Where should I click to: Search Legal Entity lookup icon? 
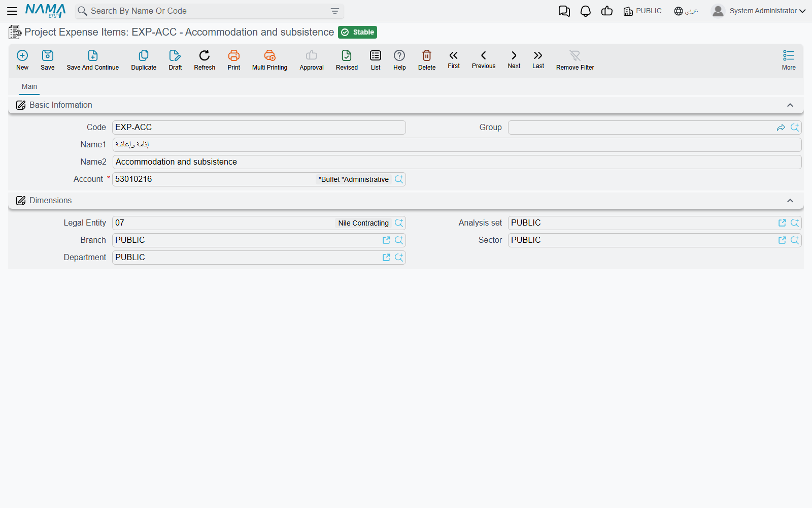[x=399, y=223]
